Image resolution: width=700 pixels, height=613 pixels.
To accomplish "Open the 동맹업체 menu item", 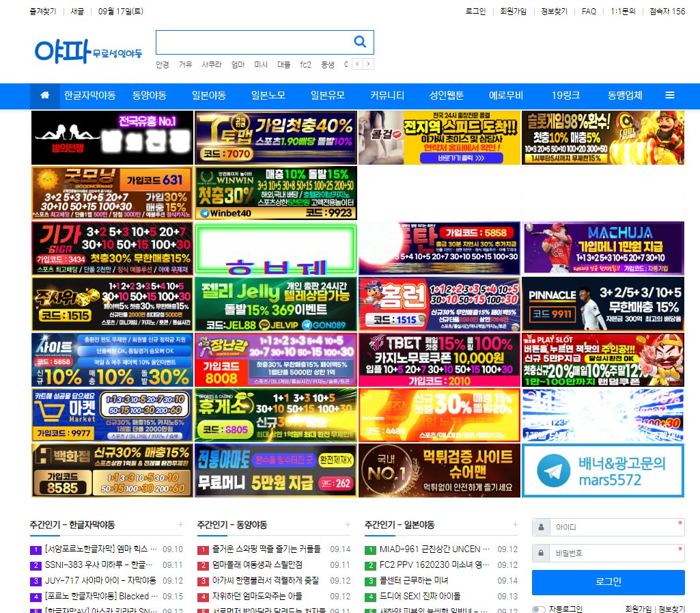I will coord(625,96).
